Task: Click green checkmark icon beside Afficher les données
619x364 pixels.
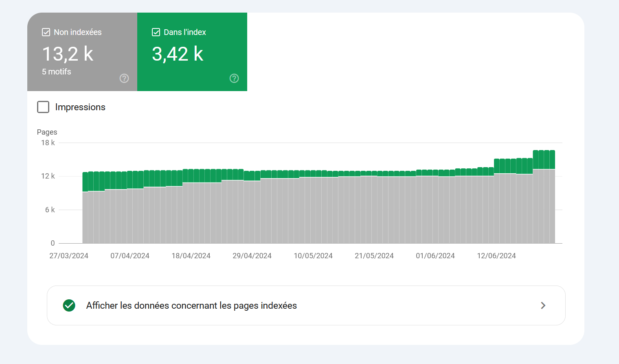Action: pyautogui.click(x=69, y=305)
